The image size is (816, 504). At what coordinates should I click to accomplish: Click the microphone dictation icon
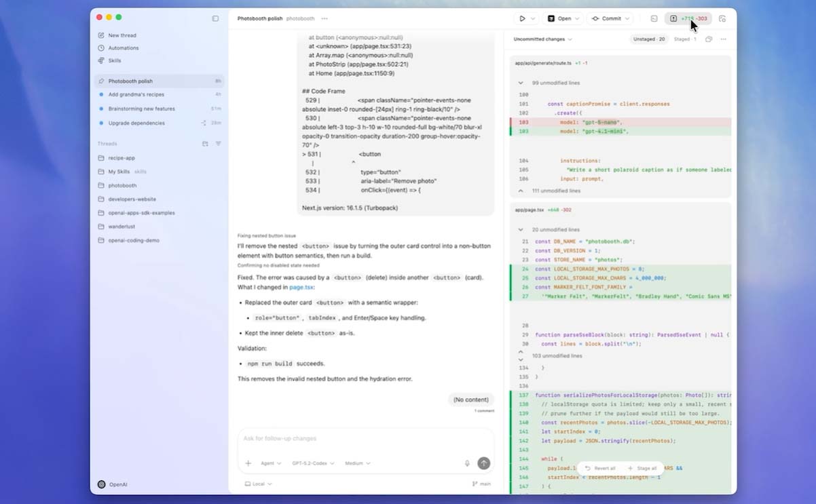[467, 463]
